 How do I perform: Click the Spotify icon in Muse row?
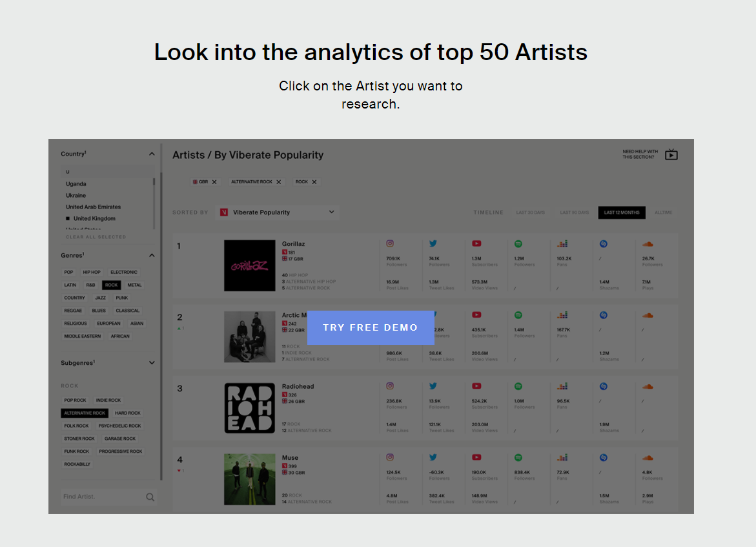pos(518,457)
